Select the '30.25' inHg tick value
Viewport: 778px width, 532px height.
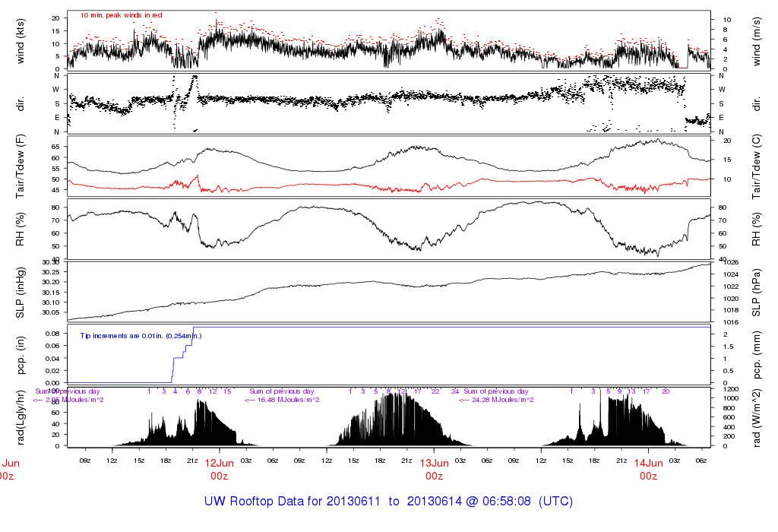pyautogui.click(x=51, y=272)
